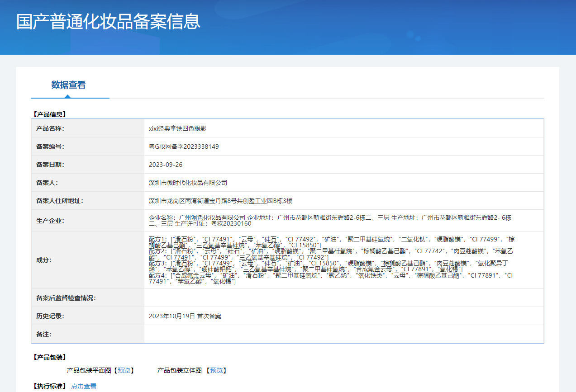Click the 备案人 row label
Viewport: 576px width, 392px height.
(47, 183)
